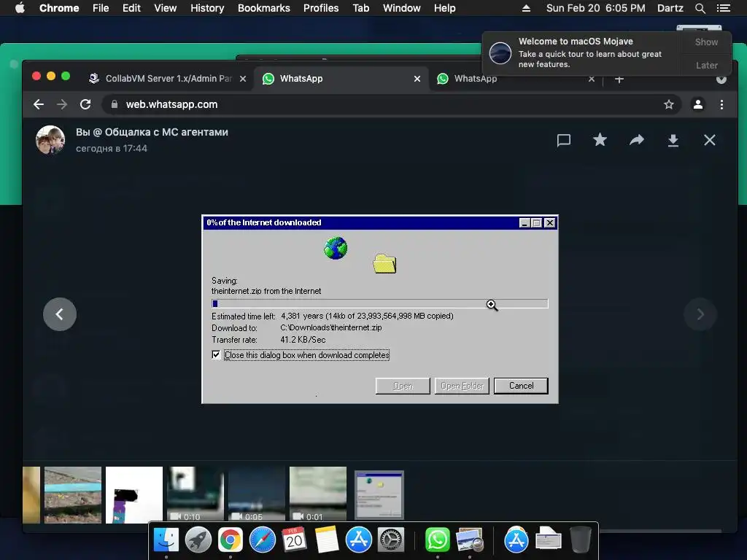The width and height of the screenshot is (747, 560).
Task: Click the displayed internet download image
Action: tap(379, 309)
